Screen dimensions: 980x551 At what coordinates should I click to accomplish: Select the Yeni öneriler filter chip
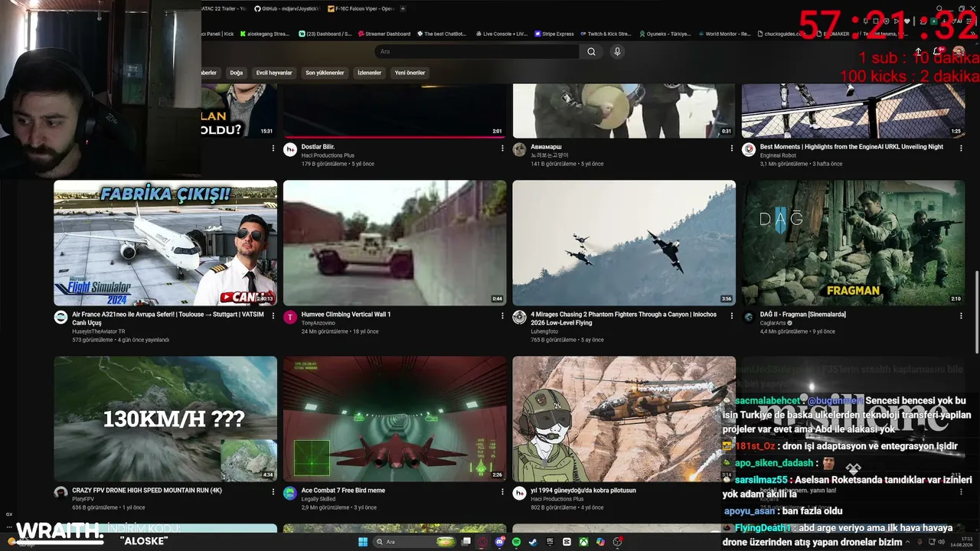(410, 73)
